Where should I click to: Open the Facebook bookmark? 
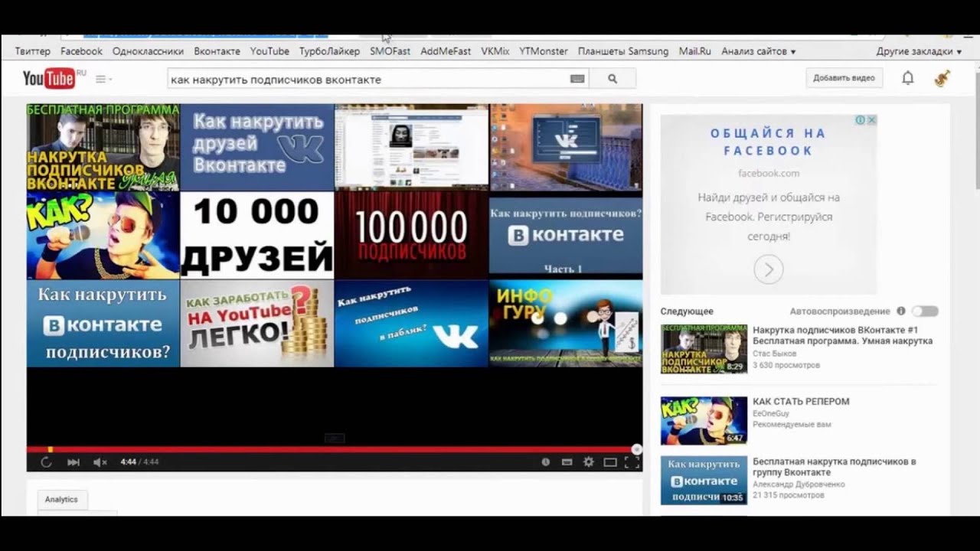(81, 51)
